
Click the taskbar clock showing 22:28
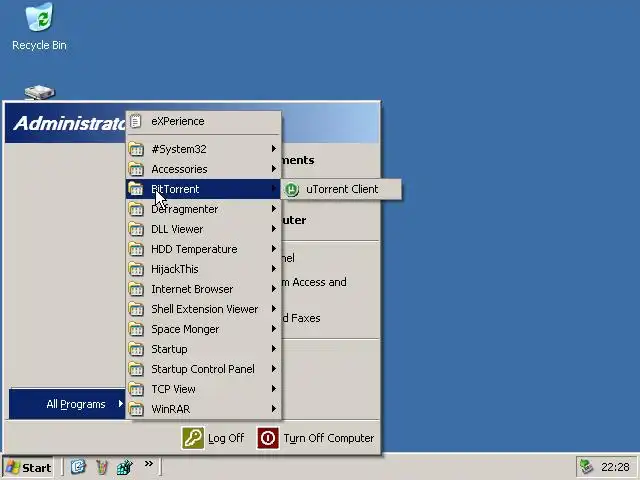pyautogui.click(x=615, y=467)
